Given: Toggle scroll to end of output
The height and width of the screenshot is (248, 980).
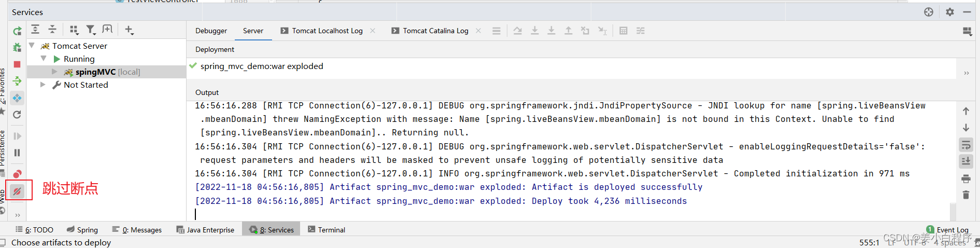Looking at the screenshot, I should click(x=966, y=161).
